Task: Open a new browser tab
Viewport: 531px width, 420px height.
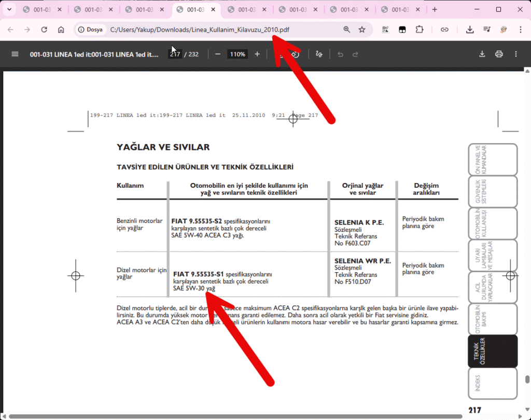Action: click(435, 9)
